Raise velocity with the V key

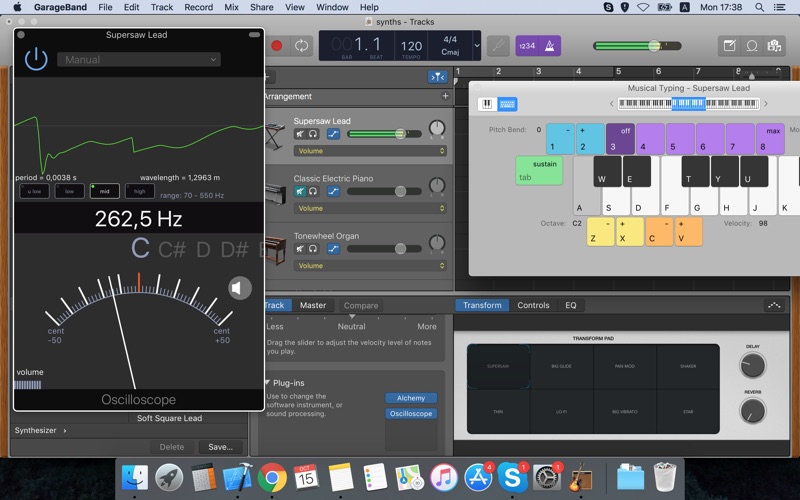[688, 232]
